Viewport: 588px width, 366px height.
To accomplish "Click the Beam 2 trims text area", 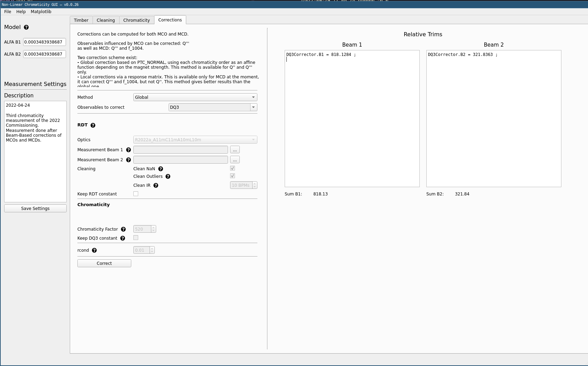I will pos(494,119).
